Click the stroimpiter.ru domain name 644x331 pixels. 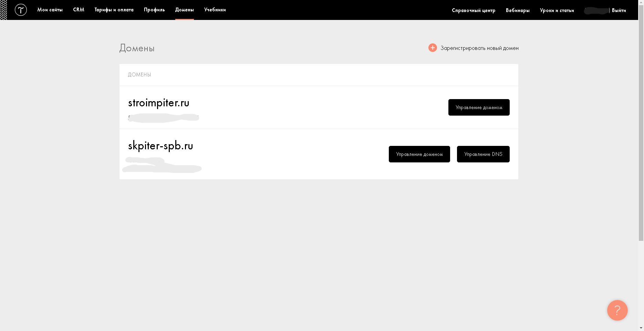pyautogui.click(x=159, y=103)
